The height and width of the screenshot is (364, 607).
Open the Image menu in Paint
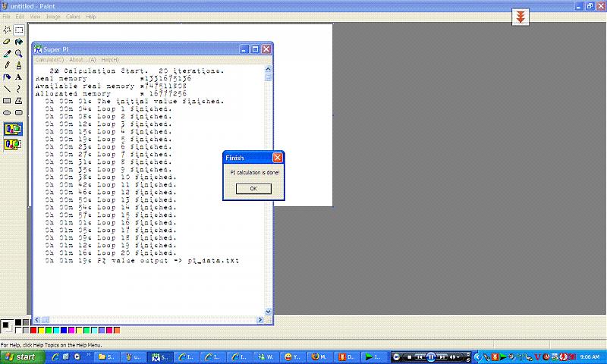point(53,16)
